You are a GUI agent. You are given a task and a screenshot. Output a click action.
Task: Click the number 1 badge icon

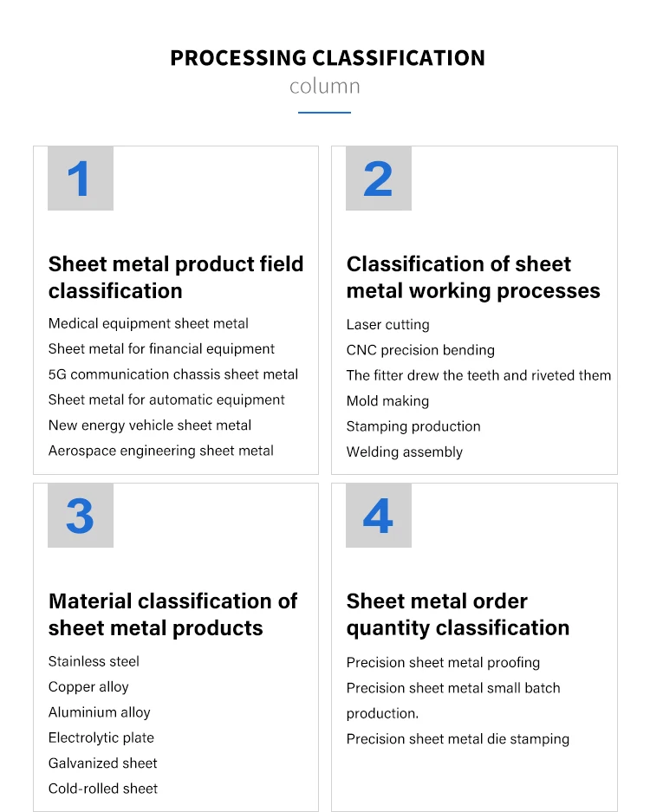pyautogui.click(x=80, y=179)
